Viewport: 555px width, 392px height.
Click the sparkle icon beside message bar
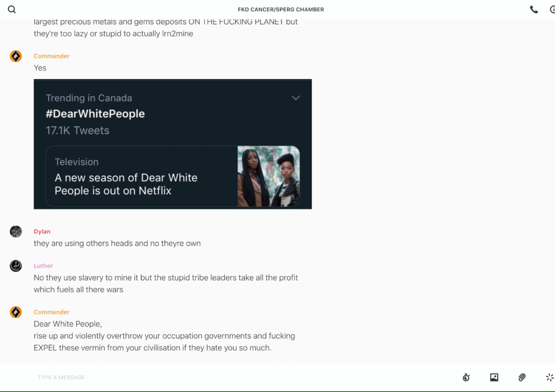tap(550, 377)
